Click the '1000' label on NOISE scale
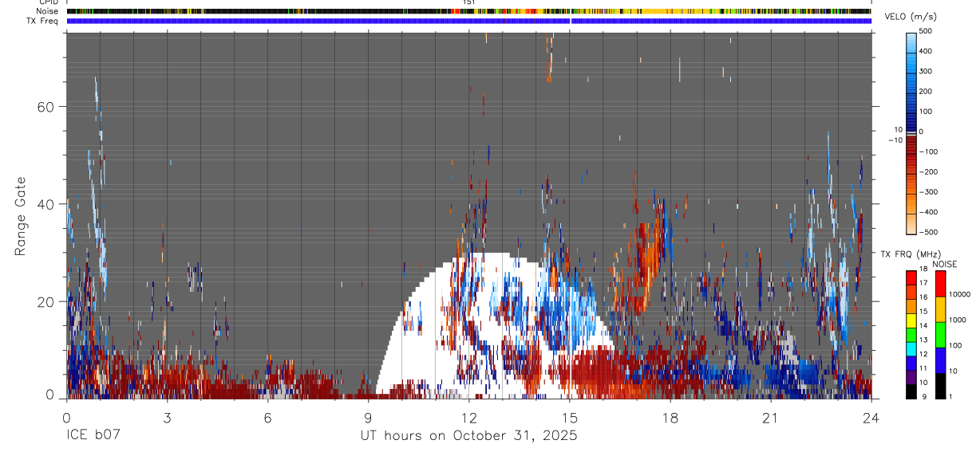 point(959,320)
